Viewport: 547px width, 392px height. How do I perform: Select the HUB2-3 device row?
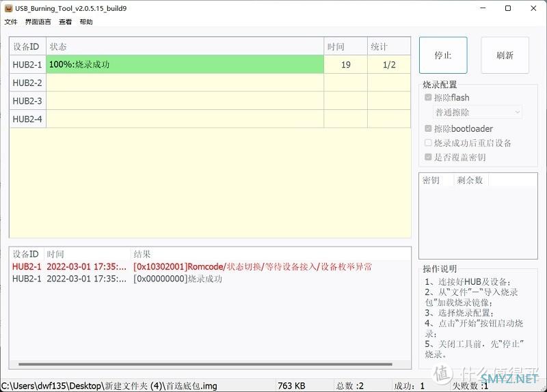coord(210,100)
